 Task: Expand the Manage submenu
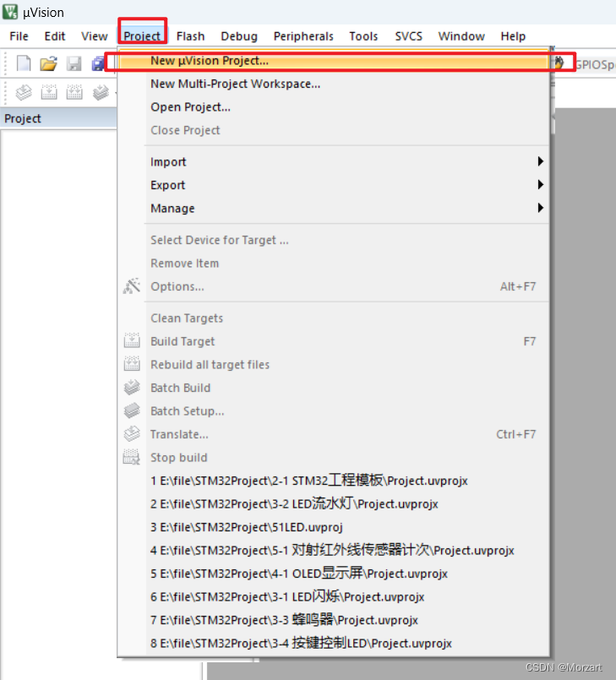333,208
